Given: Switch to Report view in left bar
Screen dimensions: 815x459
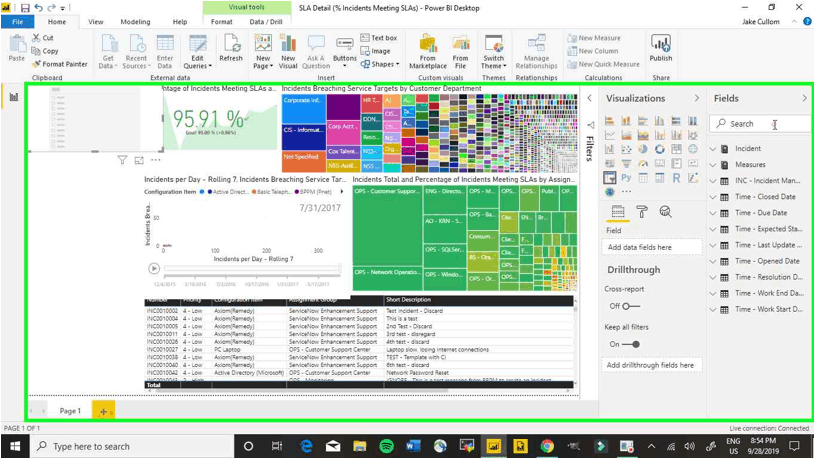Looking at the screenshot, I should [x=14, y=97].
